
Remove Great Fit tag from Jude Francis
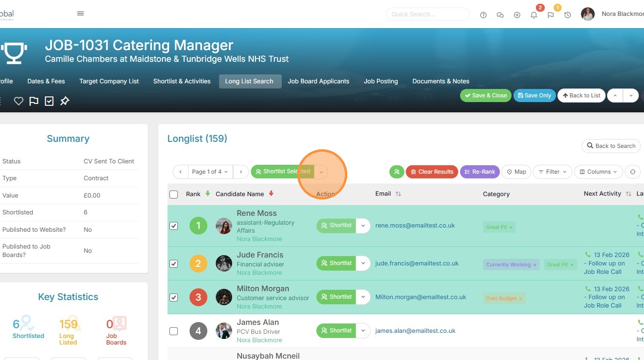(x=572, y=265)
